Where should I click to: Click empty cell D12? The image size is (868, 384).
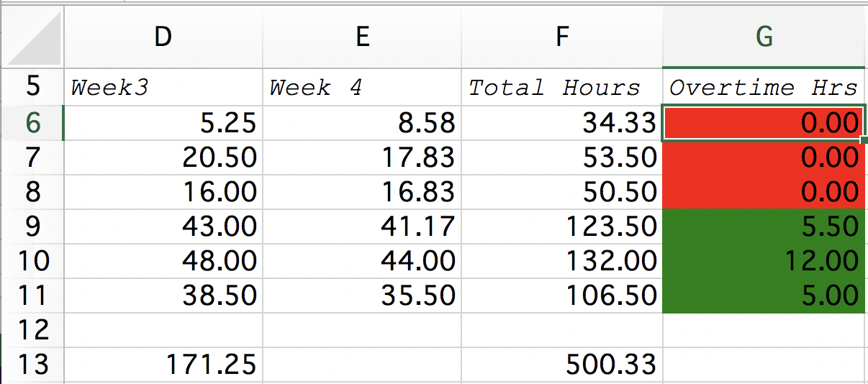163,330
